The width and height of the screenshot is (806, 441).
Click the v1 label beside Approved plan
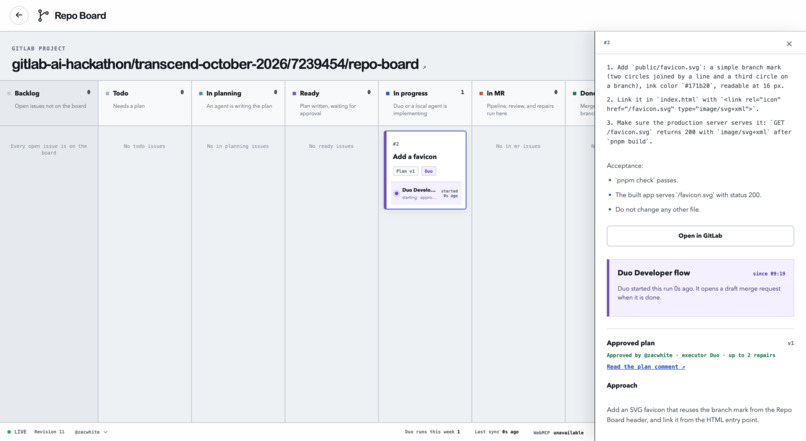coord(791,343)
